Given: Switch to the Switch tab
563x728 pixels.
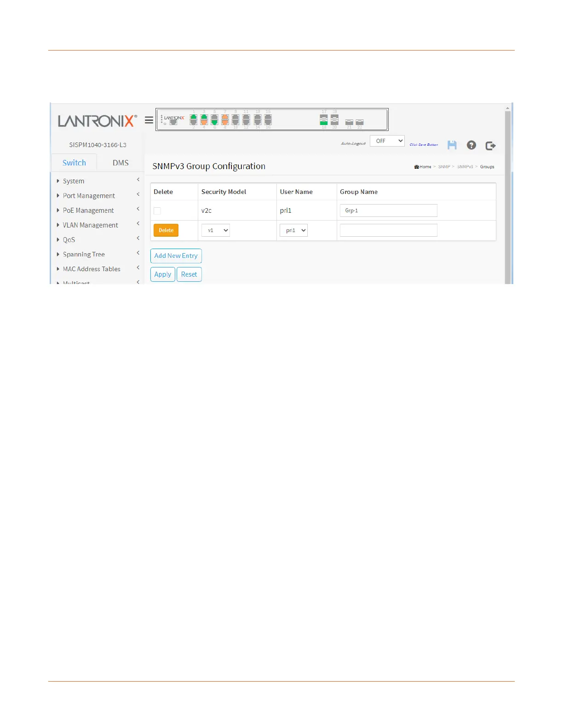Looking at the screenshot, I should pos(74,163).
